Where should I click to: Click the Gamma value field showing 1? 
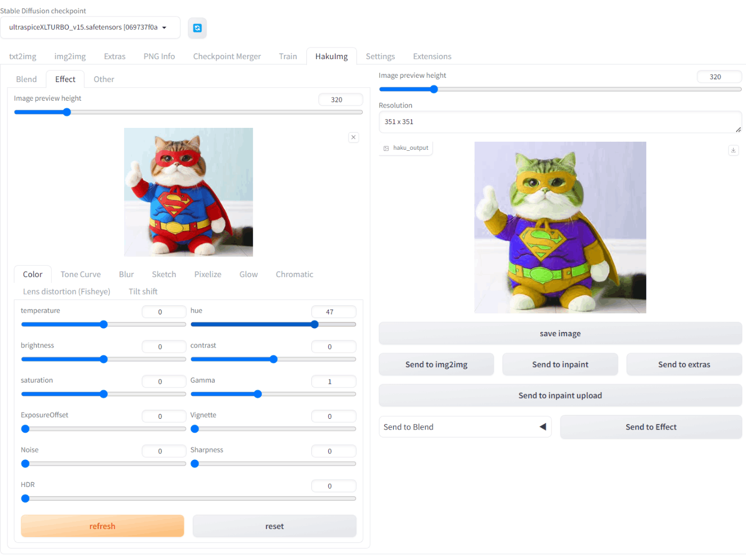tap(334, 382)
